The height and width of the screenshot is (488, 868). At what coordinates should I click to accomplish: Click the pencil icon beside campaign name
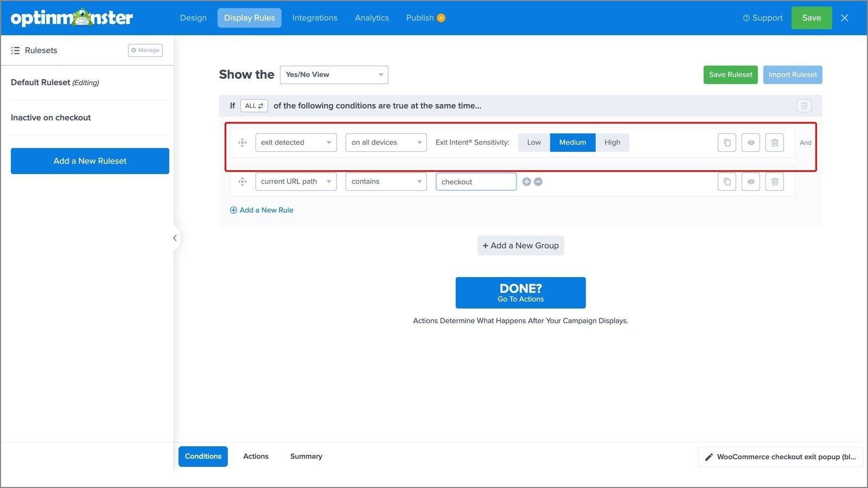pos(709,457)
